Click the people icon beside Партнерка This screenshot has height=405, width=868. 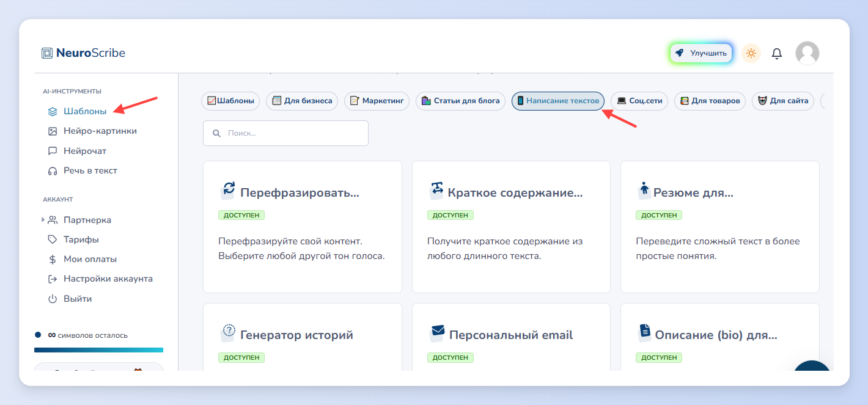click(53, 220)
